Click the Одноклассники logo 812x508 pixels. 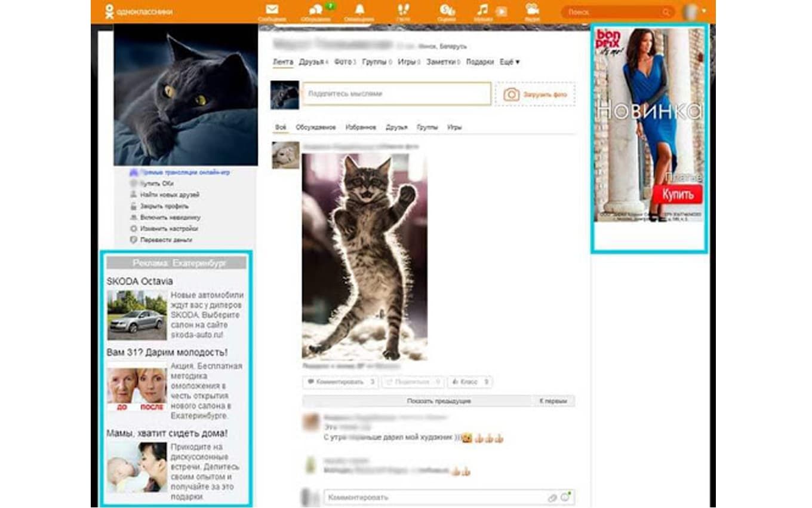(139, 12)
